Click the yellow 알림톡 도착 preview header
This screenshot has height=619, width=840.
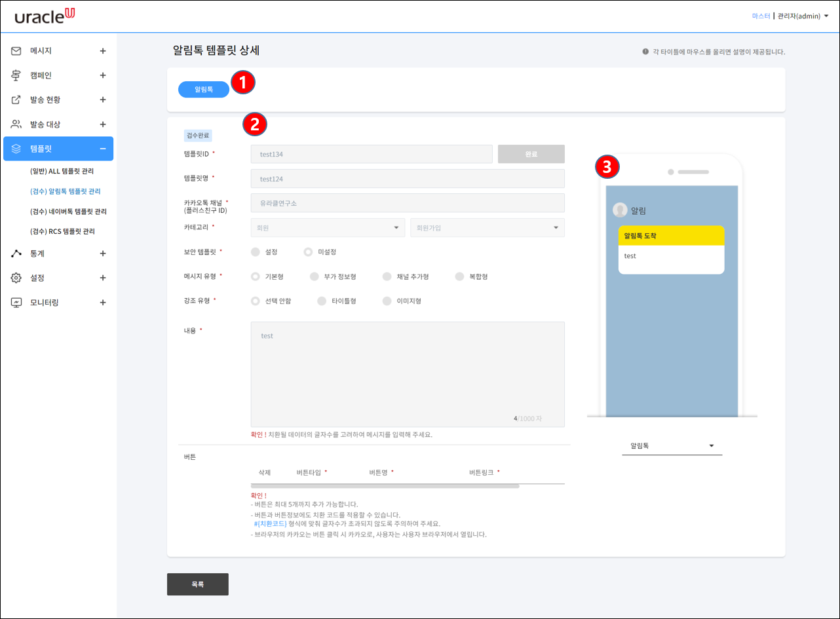[672, 235]
